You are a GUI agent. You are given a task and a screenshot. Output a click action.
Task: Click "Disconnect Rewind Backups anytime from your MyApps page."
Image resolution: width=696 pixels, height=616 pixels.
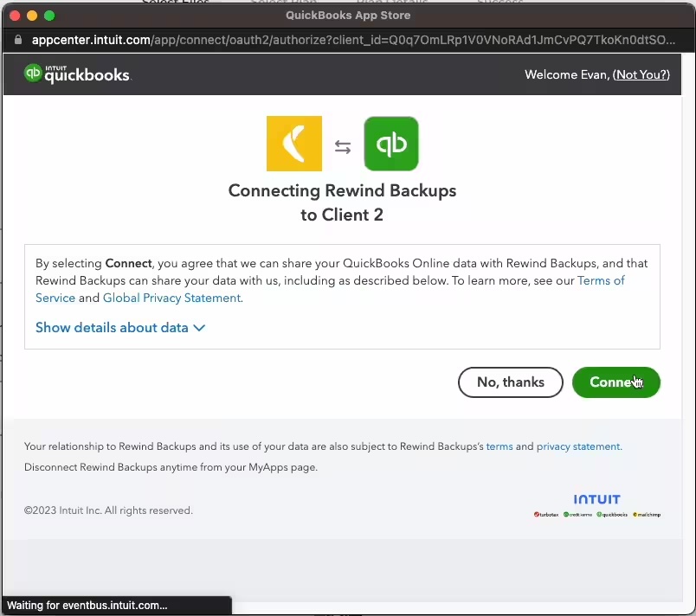click(171, 467)
